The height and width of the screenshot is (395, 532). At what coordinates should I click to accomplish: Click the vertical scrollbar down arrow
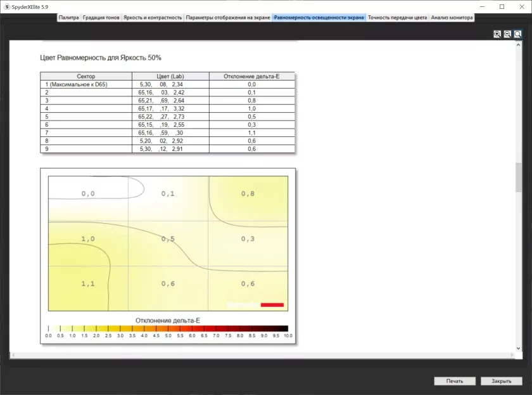(x=518, y=348)
